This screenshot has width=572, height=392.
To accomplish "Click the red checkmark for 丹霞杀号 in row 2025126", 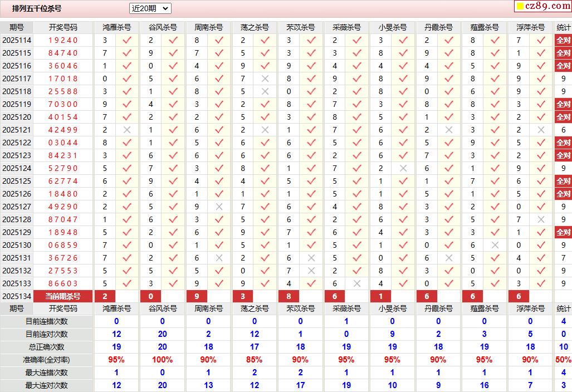I will 449,194.
